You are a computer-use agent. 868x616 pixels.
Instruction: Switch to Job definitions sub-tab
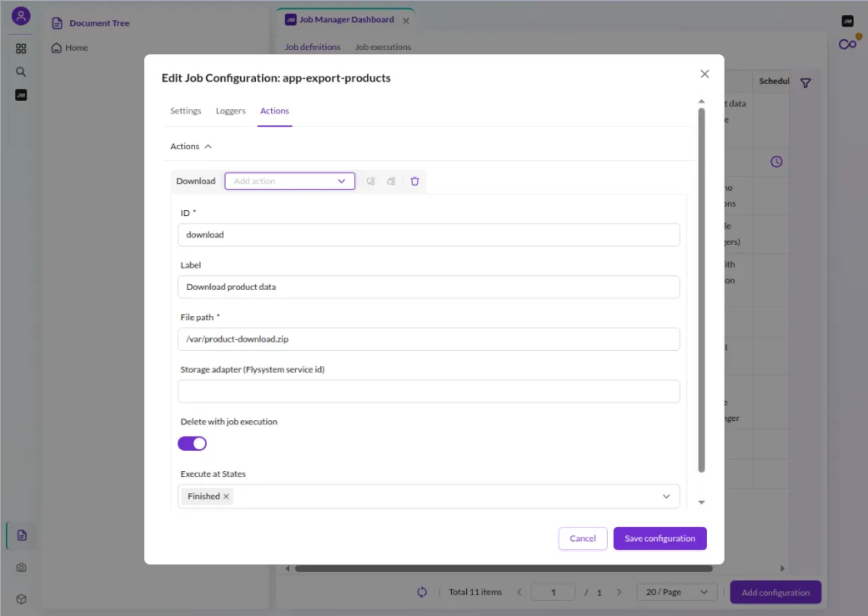313,47
